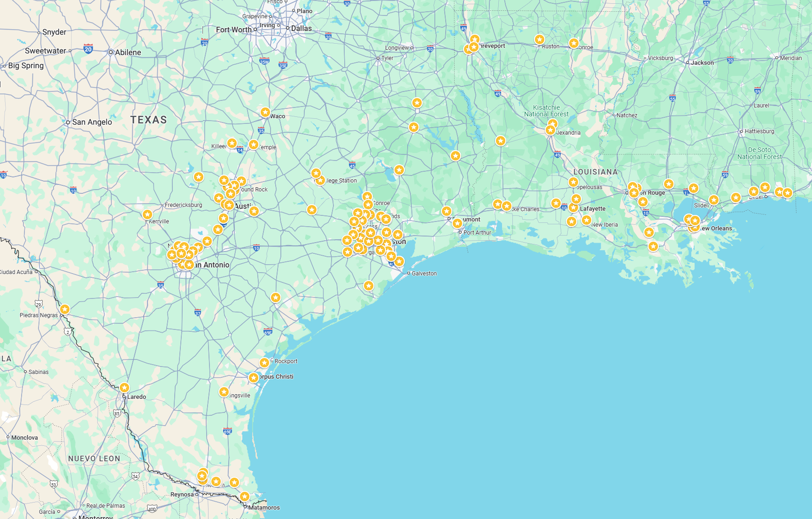This screenshot has width=812, height=519.
Task: Select the star marker at Waco
Action: tap(265, 113)
